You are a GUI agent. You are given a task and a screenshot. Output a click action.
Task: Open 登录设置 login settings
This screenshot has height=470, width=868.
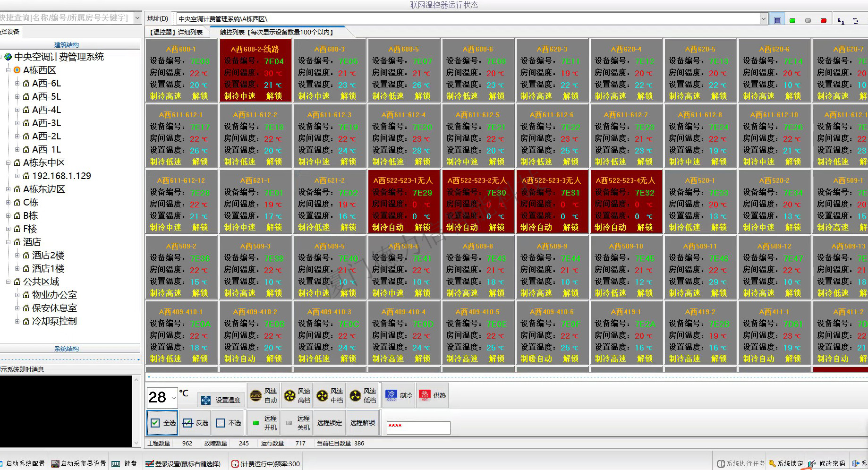coord(183,464)
